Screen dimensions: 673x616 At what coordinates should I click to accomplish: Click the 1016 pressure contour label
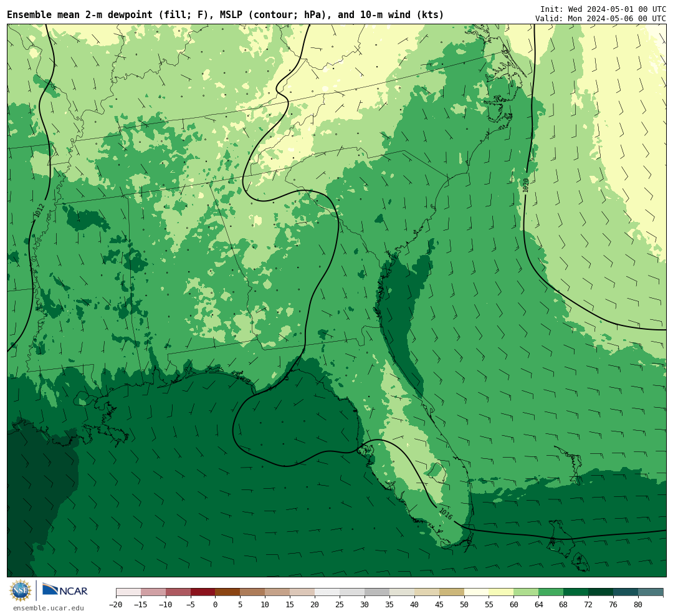[x=446, y=514]
